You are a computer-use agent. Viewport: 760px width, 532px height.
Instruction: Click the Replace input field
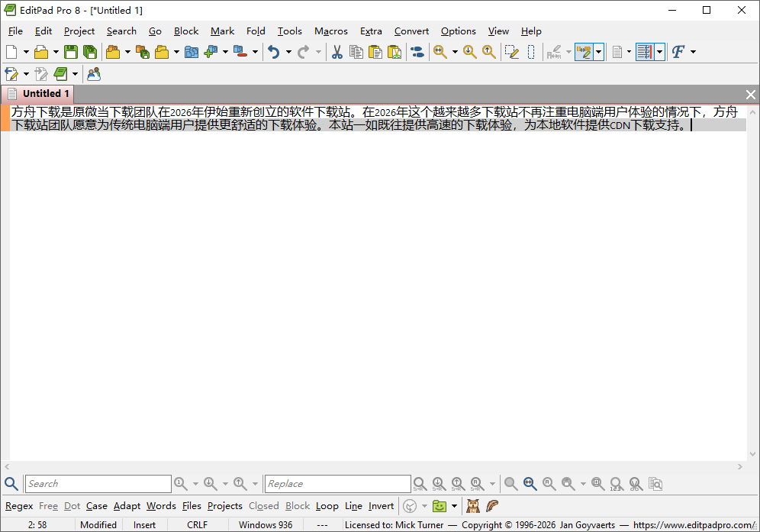pos(338,483)
